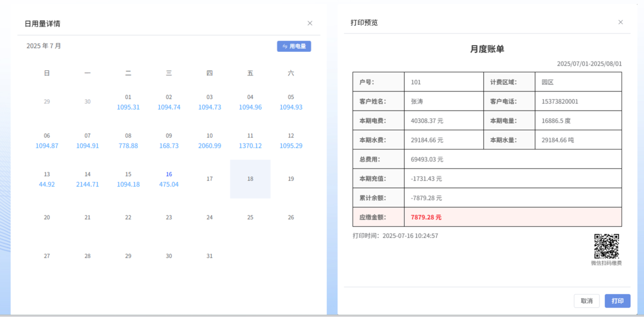Click the total cost 69493.03 元
The width and height of the screenshot is (644, 317).
click(427, 159)
